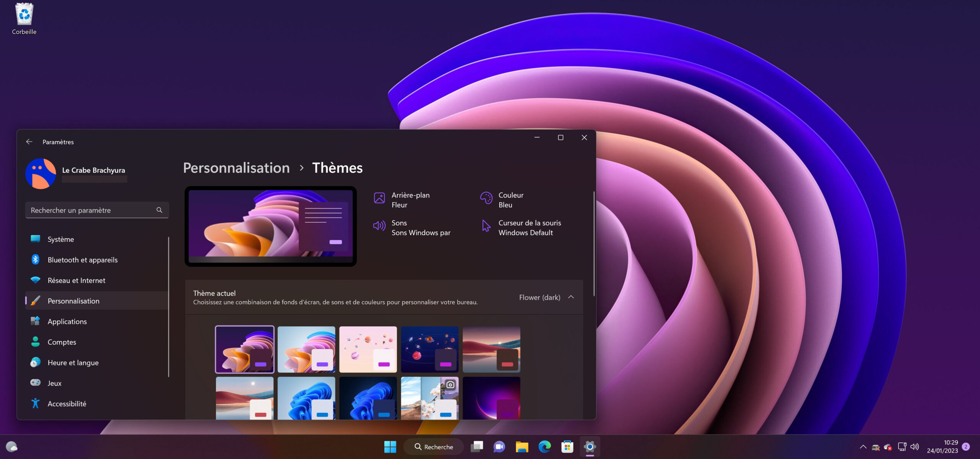Click the theme preview image
The height and width of the screenshot is (459, 980).
271,226
